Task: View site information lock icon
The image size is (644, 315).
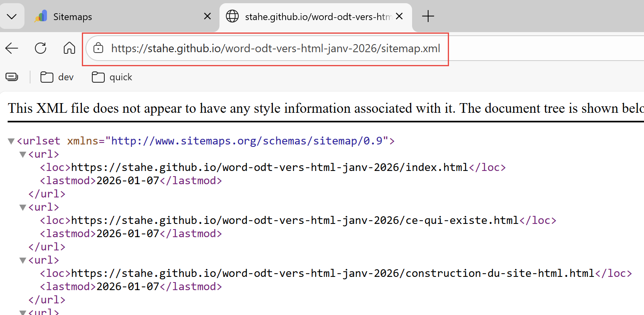Action: pos(98,49)
